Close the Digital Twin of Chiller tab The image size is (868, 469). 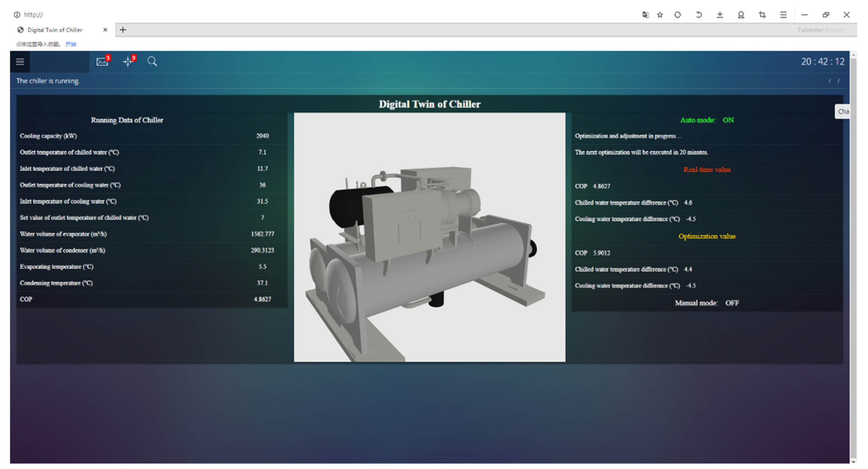pyautogui.click(x=105, y=30)
